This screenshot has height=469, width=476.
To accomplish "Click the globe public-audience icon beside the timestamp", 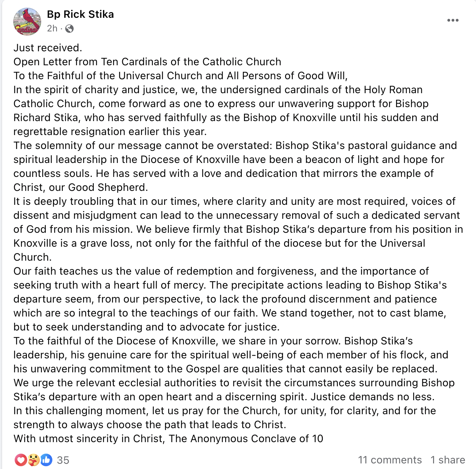I will [69, 28].
